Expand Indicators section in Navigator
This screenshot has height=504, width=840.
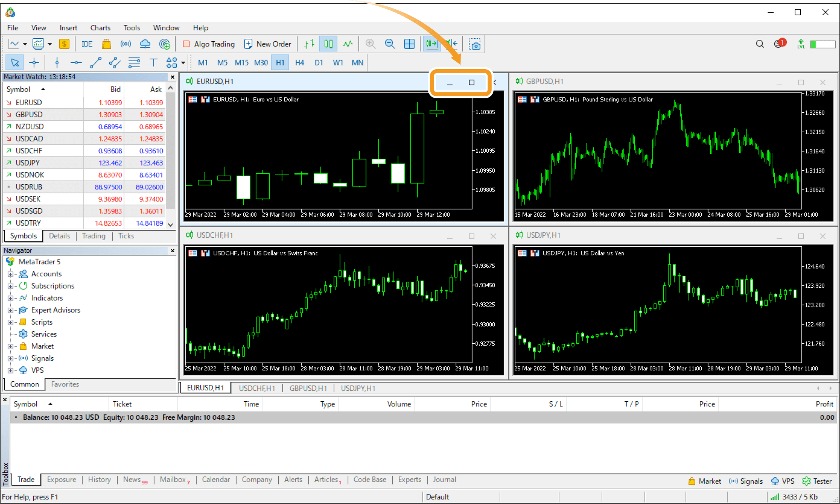coord(10,298)
